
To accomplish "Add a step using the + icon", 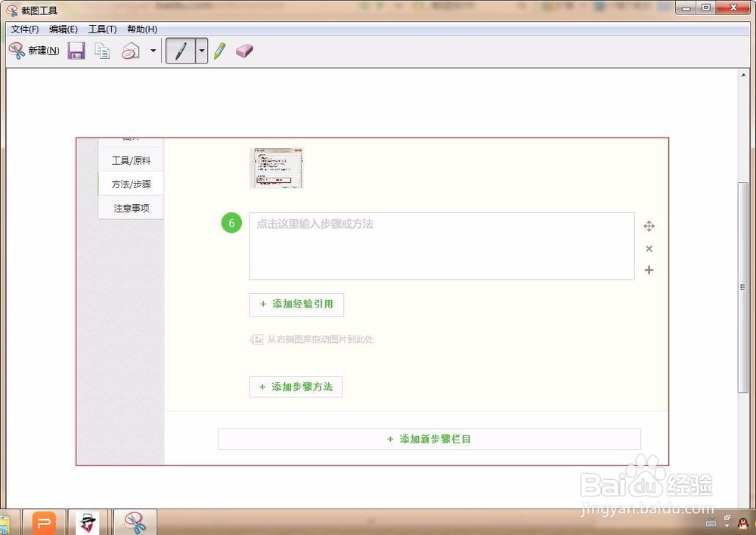I will tap(649, 270).
